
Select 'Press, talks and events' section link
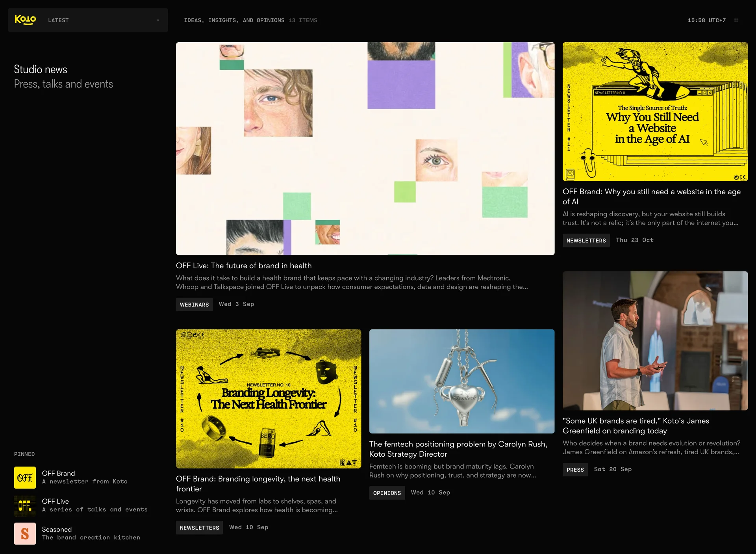63,84
